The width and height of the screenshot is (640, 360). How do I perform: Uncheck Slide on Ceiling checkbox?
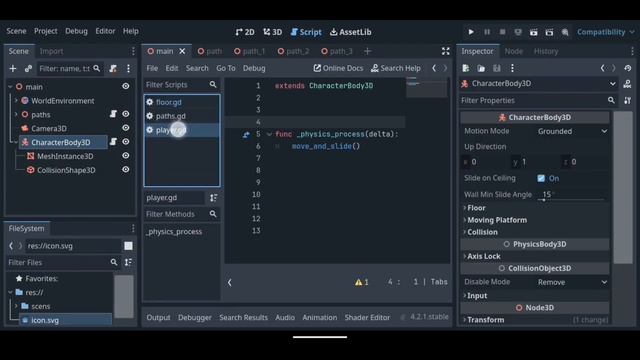coord(541,178)
